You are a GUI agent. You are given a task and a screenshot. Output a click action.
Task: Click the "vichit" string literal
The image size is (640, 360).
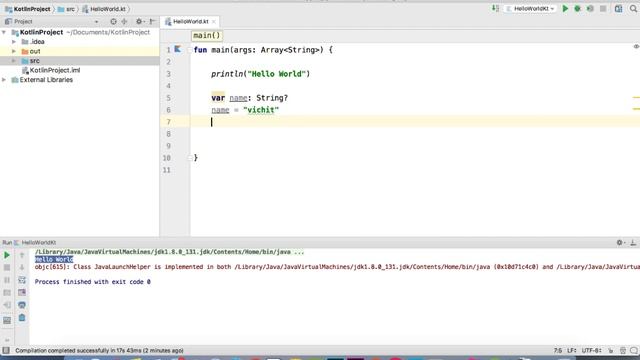click(x=261, y=110)
